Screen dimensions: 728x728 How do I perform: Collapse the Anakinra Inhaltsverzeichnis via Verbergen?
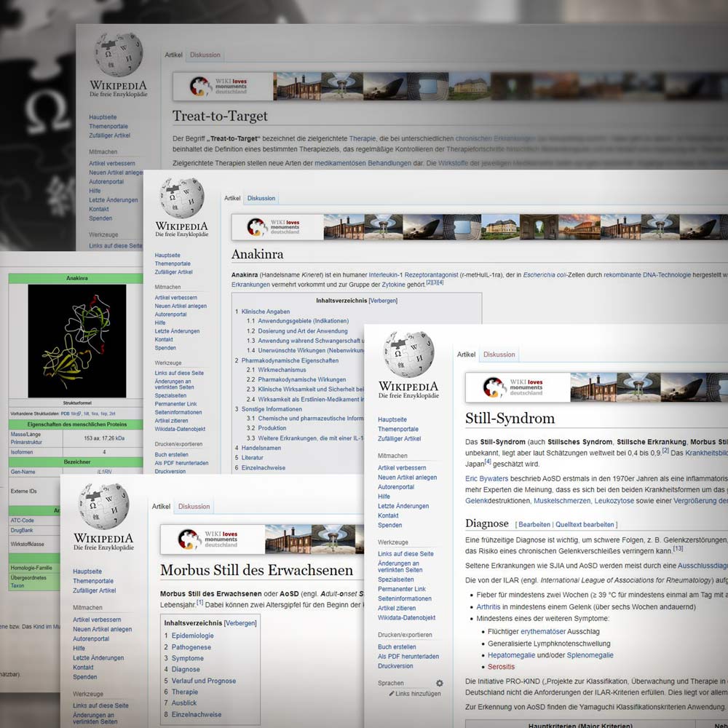(383, 300)
